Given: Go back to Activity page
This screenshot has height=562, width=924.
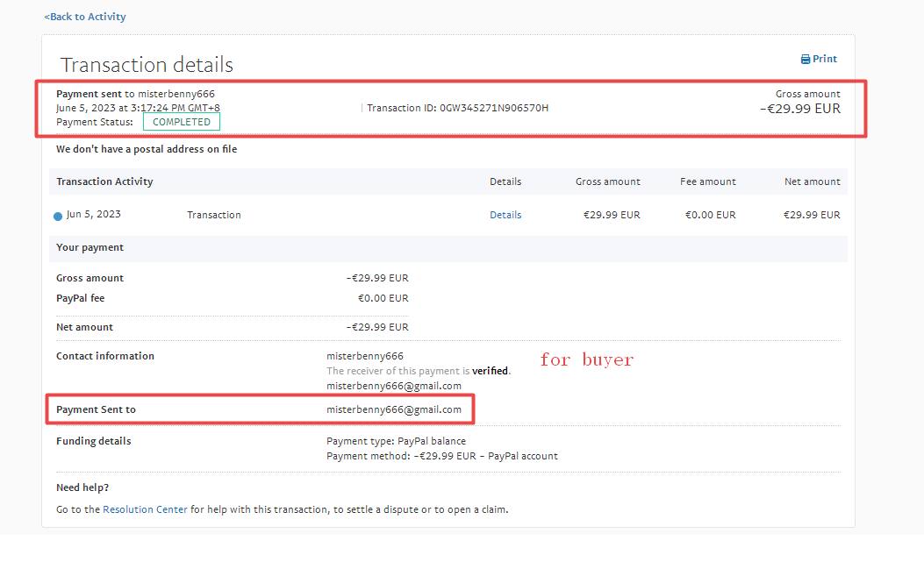Looking at the screenshot, I should pyautogui.click(x=85, y=17).
